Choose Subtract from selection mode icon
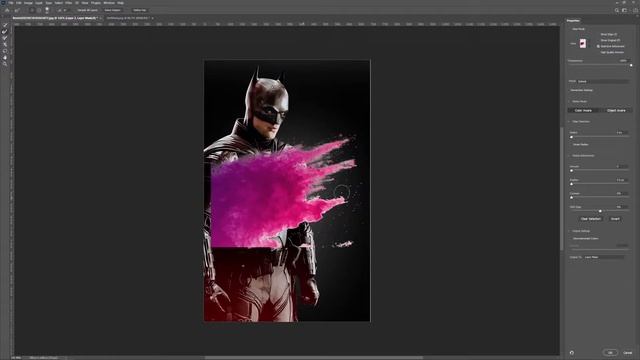Image resolution: width=640 pixels, height=360 pixels. point(39,10)
